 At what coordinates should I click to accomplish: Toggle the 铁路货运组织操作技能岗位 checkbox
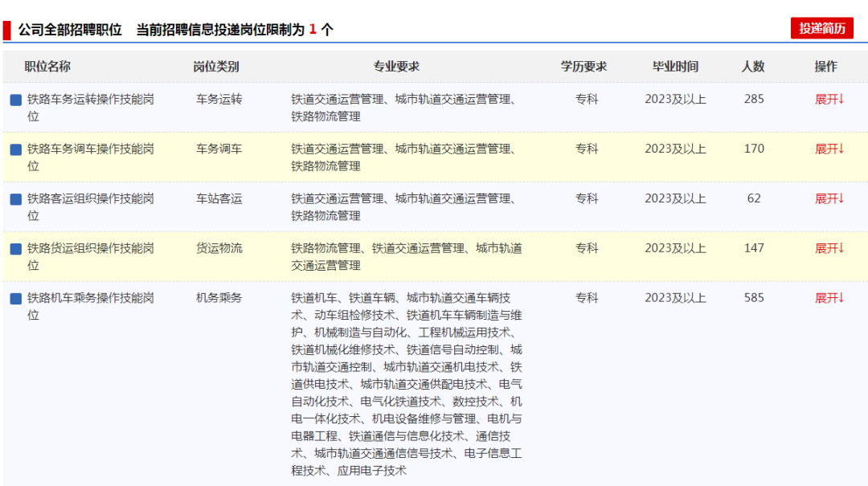pyautogui.click(x=15, y=249)
